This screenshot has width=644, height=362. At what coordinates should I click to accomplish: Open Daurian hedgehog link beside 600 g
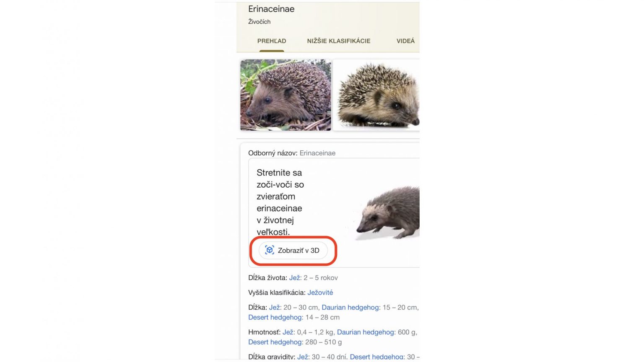(366, 332)
